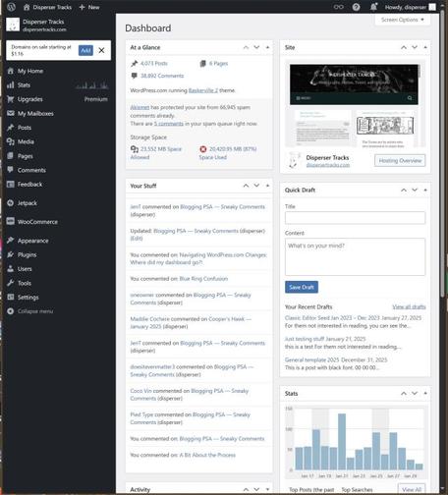Click Save Draft button
The width and height of the screenshot is (448, 495).
[x=302, y=287]
